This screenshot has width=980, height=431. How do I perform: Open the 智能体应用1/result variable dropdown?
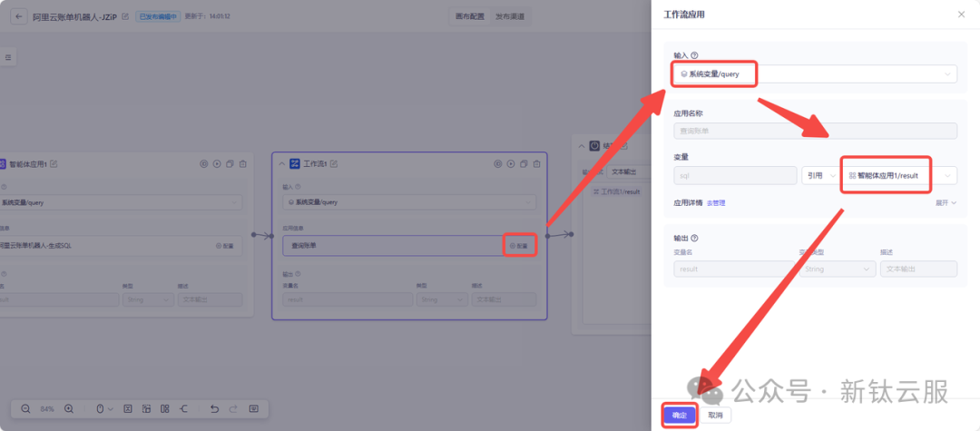900,175
